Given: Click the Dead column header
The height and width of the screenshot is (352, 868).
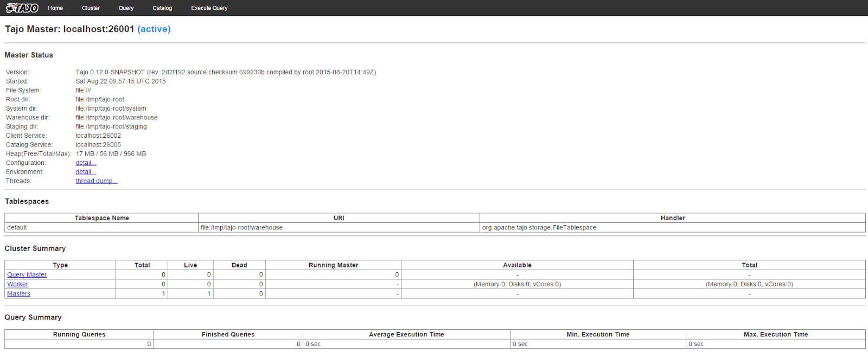Looking at the screenshot, I should 239,265.
